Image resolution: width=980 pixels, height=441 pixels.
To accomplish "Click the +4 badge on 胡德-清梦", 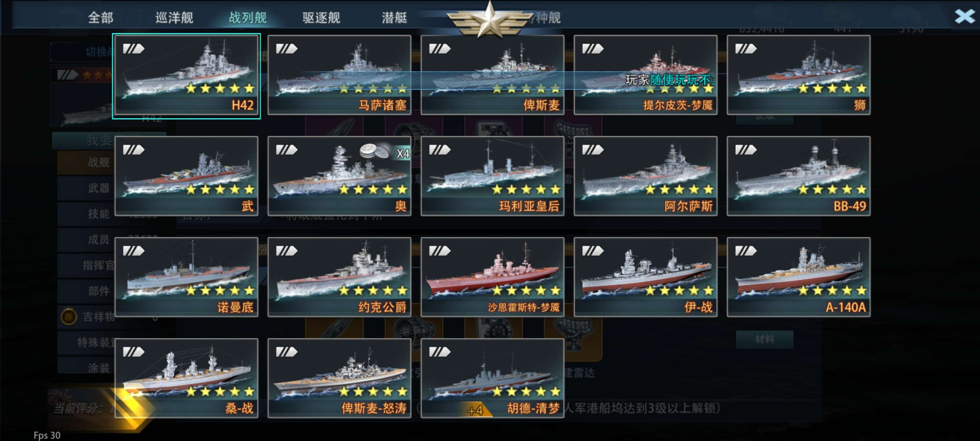I will 476,410.
